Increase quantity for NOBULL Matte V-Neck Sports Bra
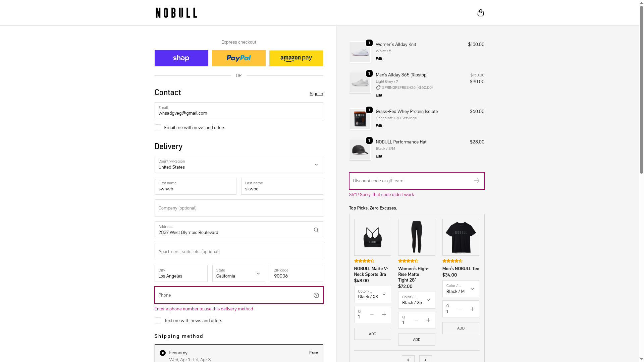 tap(384, 314)
